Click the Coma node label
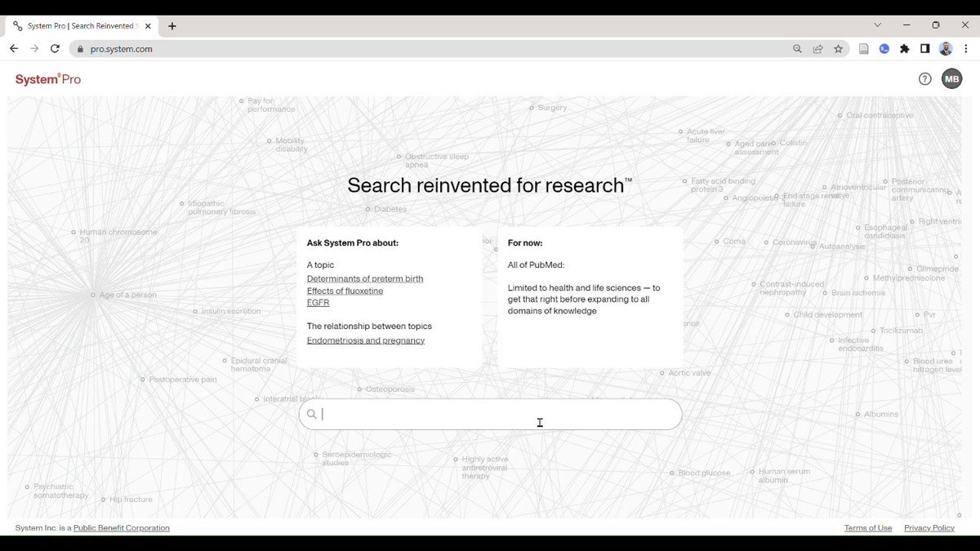This screenshot has height=551, width=980. click(734, 242)
